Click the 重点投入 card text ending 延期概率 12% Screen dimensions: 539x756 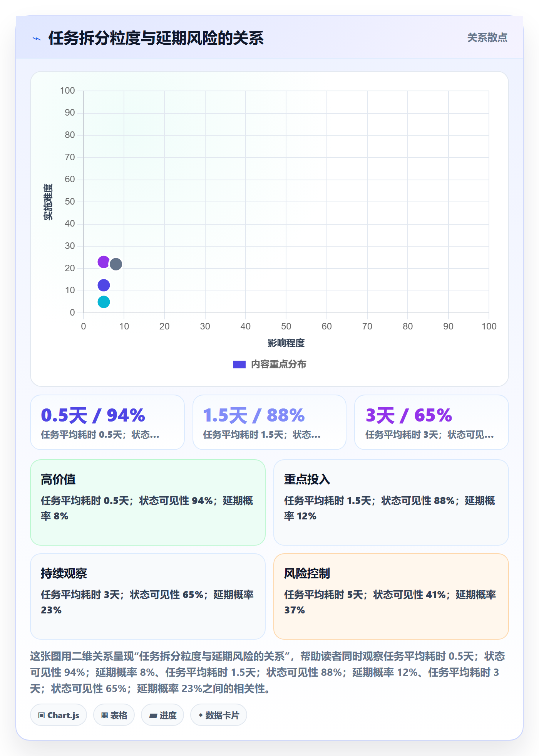pos(390,508)
